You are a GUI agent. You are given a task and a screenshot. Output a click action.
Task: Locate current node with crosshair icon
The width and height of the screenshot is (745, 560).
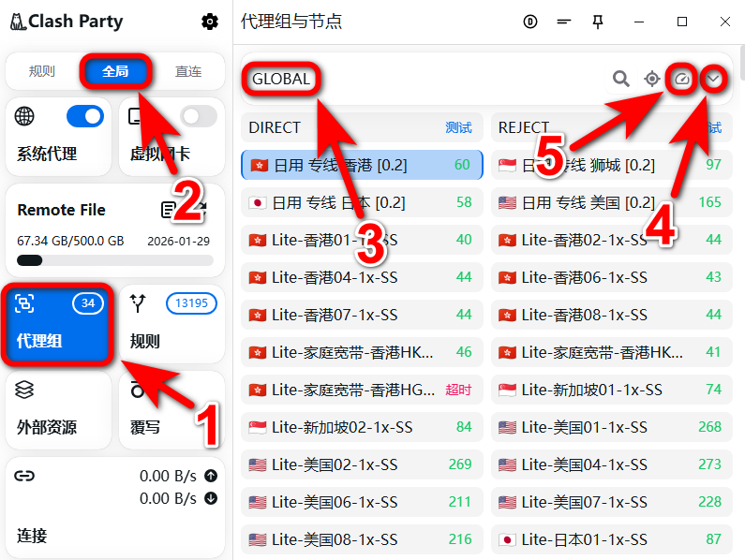click(x=652, y=79)
